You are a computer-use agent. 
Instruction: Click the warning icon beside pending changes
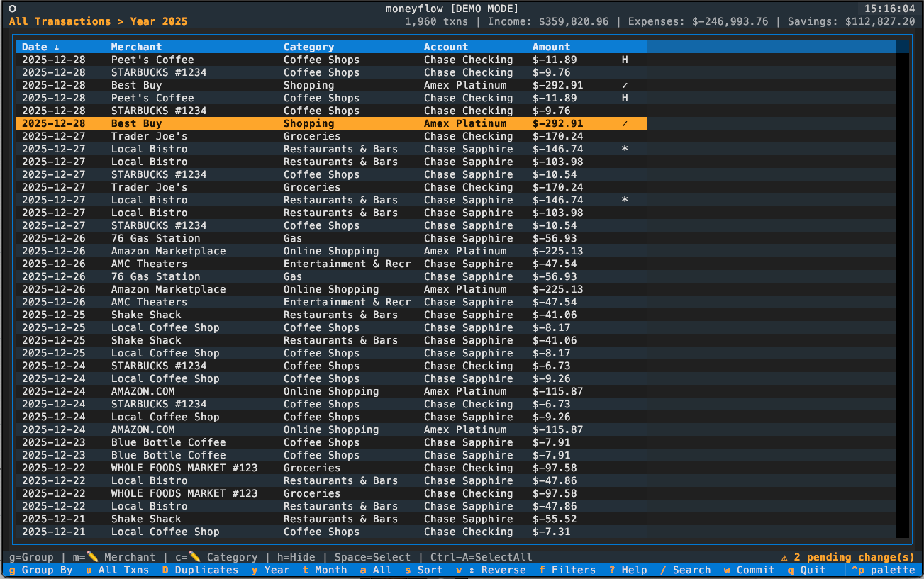click(784, 557)
